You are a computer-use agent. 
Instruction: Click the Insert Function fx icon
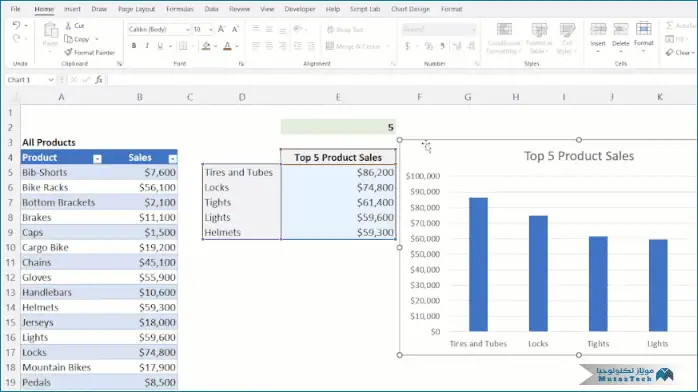tap(99, 80)
